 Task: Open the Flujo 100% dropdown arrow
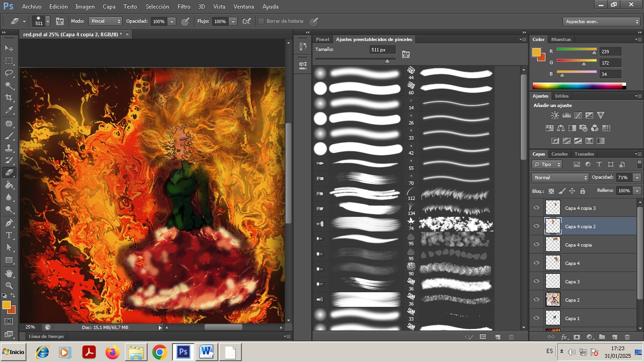(232, 21)
